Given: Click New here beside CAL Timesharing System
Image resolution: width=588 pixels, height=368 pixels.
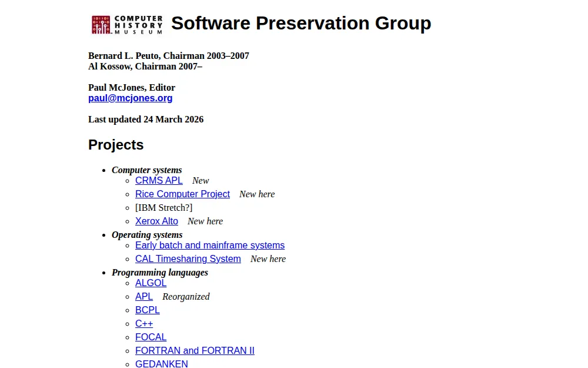Looking at the screenshot, I should (x=268, y=258).
